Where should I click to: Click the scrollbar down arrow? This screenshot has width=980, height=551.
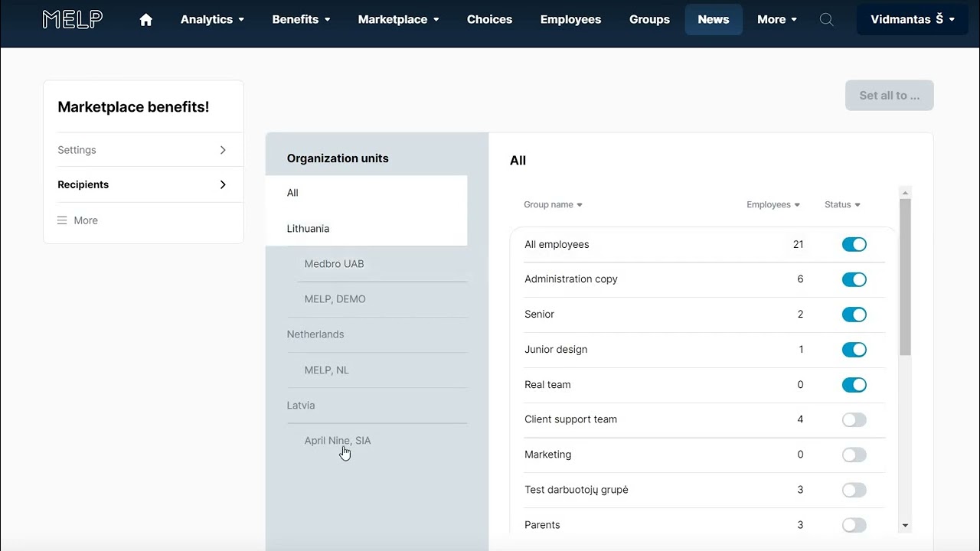[906, 526]
